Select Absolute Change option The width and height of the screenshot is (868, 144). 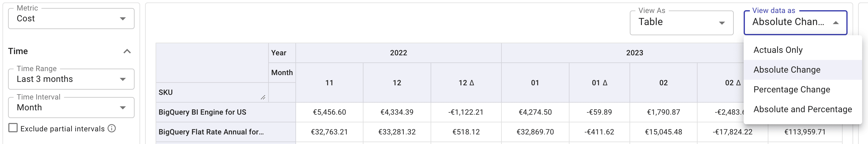(787, 70)
